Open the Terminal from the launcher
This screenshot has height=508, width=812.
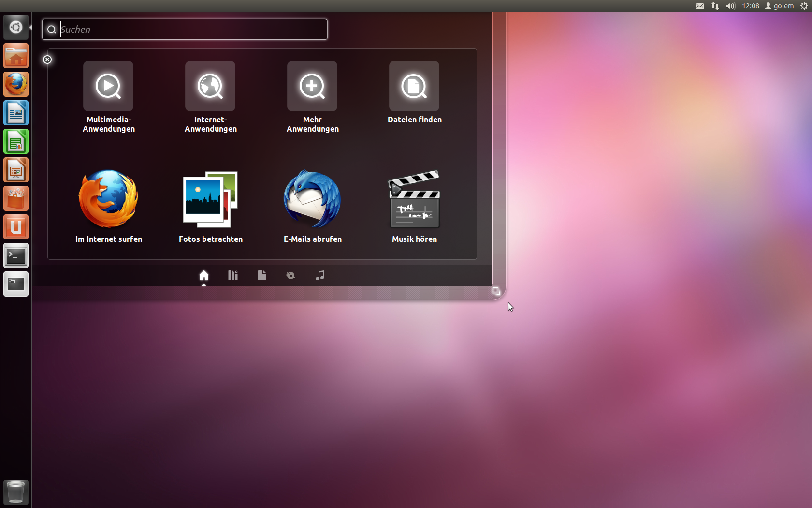point(16,255)
